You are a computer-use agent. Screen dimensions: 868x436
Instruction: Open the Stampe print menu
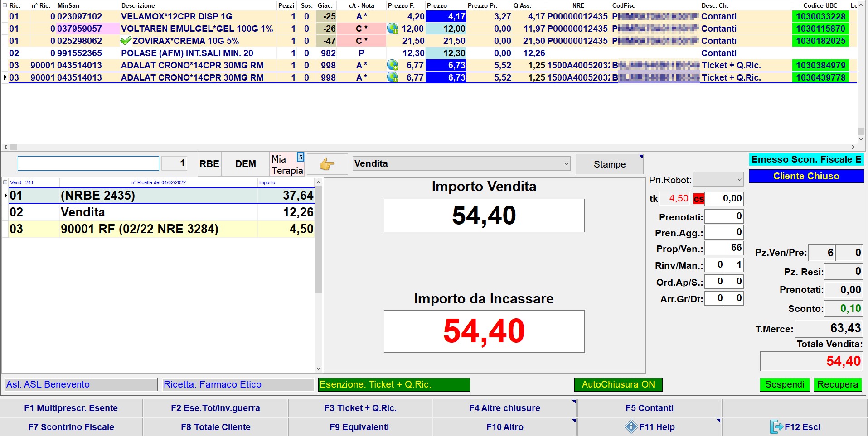609,164
